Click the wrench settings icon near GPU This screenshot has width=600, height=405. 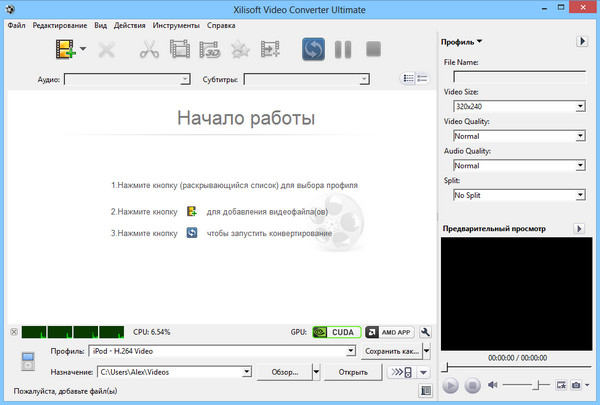pos(425,332)
